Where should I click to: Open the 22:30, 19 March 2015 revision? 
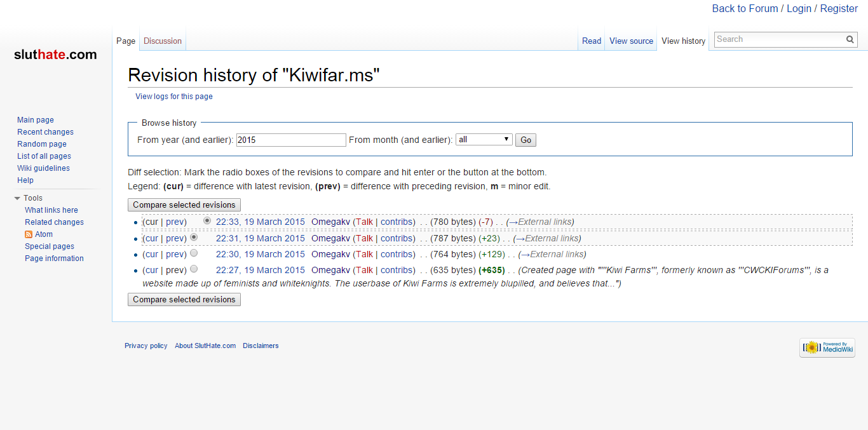[261, 254]
